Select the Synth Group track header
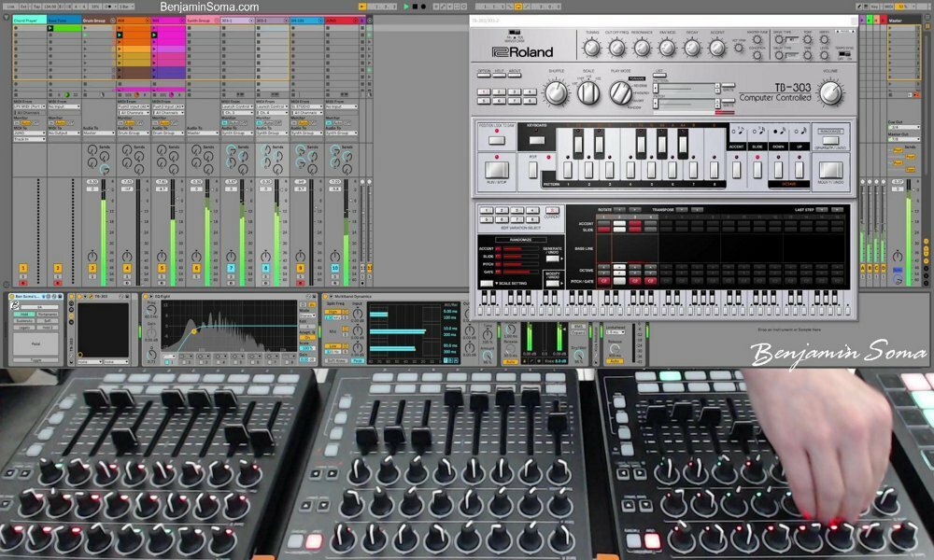The width and height of the screenshot is (934, 560). pos(202,21)
